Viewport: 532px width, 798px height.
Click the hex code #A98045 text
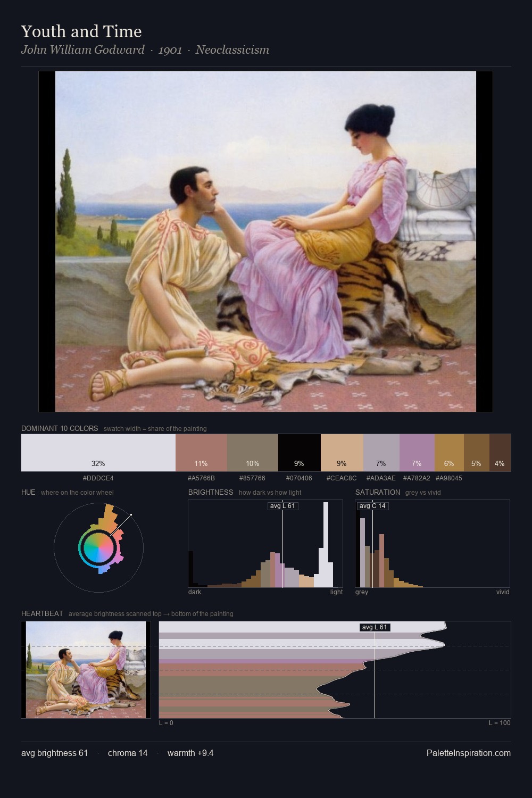click(449, 478)
